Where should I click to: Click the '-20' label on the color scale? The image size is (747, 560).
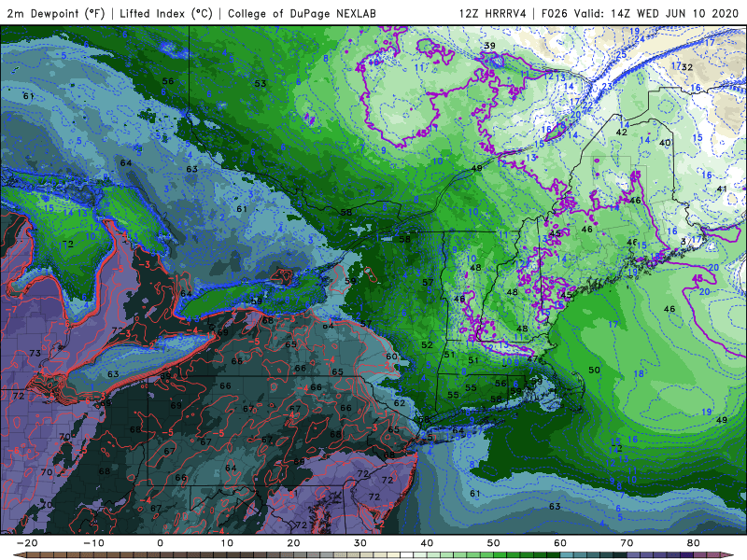pyautogui.click(x=27, y=543)
